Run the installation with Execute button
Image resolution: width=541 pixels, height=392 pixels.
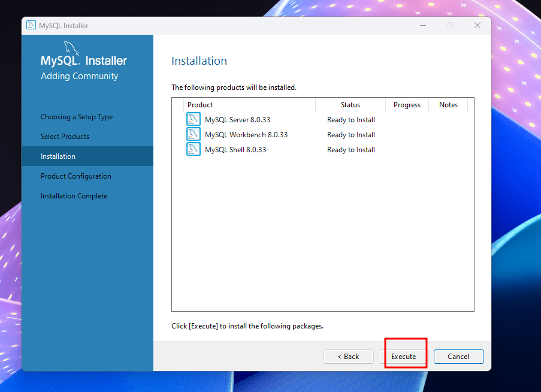click(x=403, y=357)
